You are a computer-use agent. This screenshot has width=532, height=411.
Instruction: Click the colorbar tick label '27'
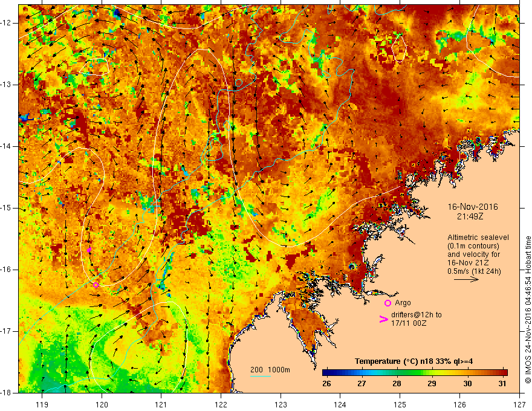click(x=362, y=384)
